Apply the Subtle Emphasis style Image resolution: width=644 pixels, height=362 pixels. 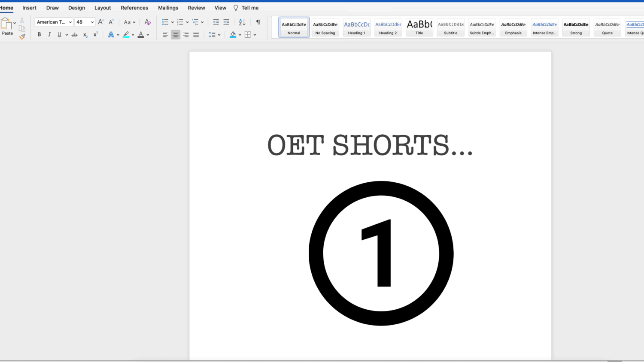[482, 27]
